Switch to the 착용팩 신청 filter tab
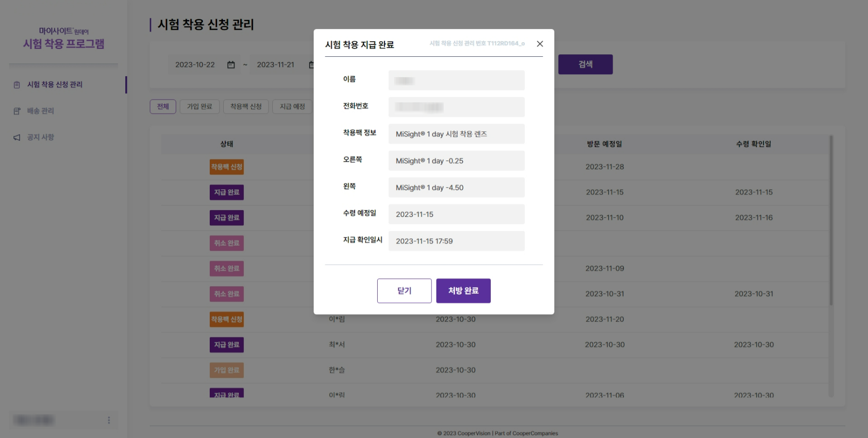Viewport: 868px width, 438px height. pos(246,107)
